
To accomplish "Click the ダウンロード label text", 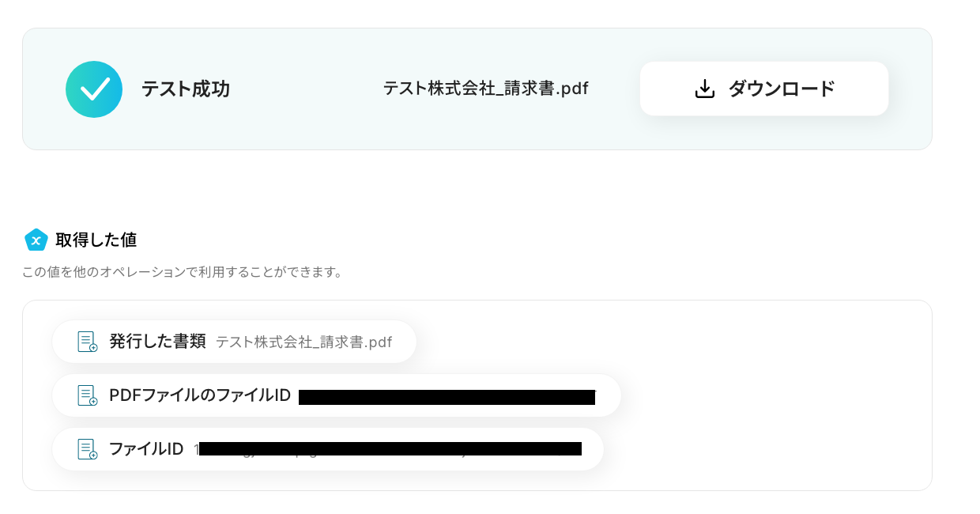I will (x=782, y=89).
